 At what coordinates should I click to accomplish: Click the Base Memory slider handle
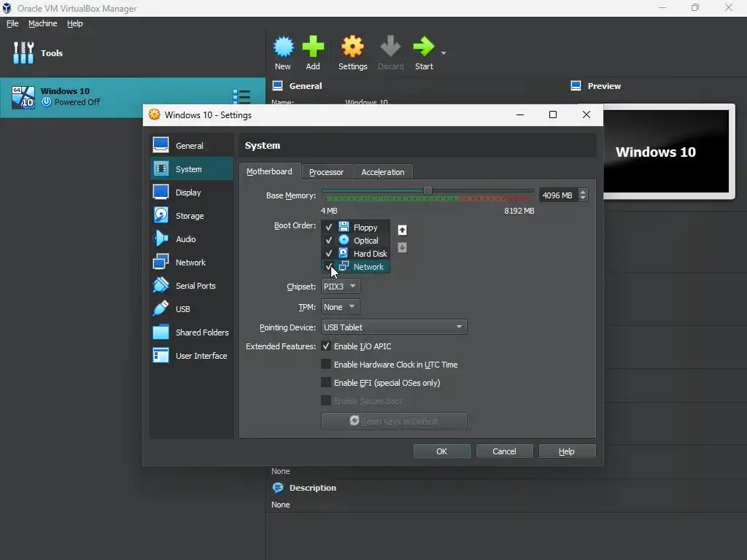pyautogui.click(x=427, y=190)
